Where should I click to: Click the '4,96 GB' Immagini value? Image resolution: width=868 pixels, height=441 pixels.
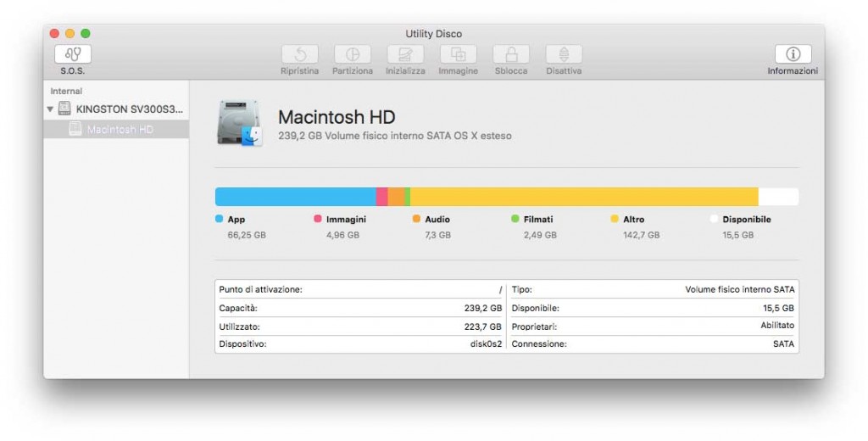pos(342,235)
